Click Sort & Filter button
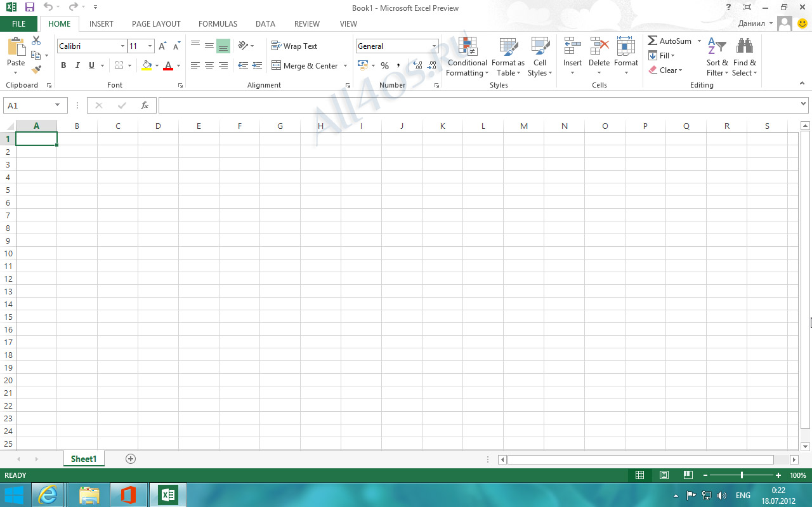Screen dimensions: 812x507 (717, 56)
